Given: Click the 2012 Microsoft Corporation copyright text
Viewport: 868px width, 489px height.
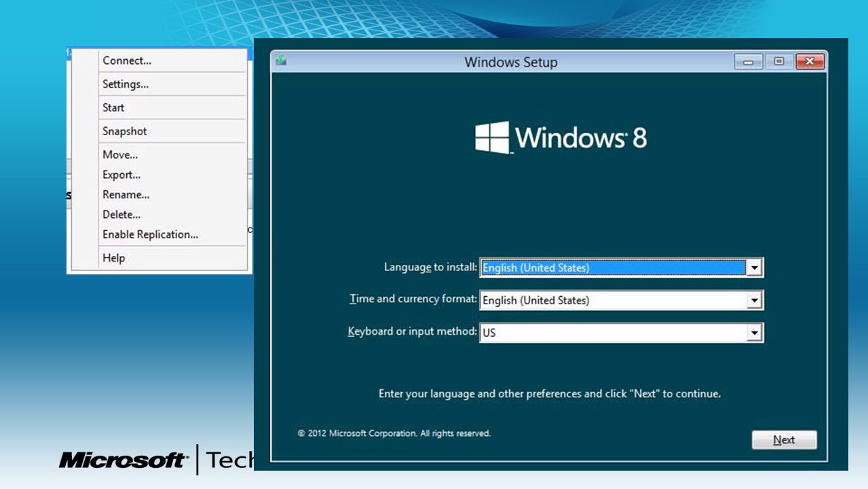Looking at the screenshot, I should click(394, 433).
